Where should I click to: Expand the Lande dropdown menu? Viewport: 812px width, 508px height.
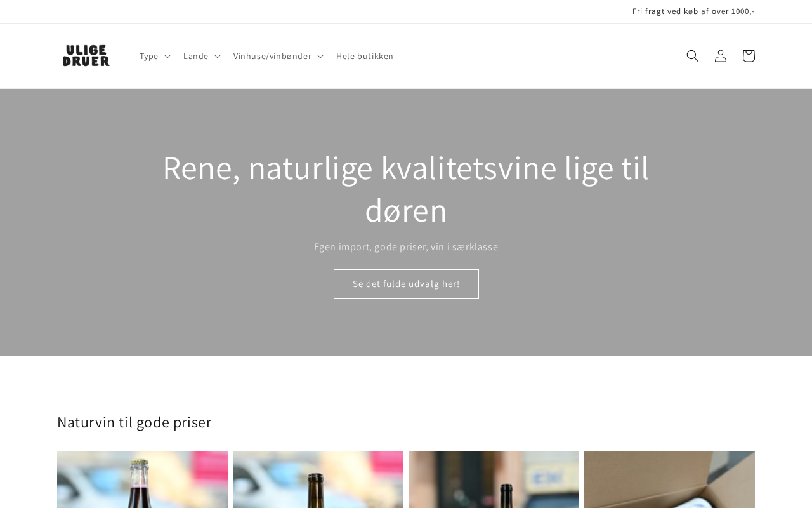pos(202,56)
